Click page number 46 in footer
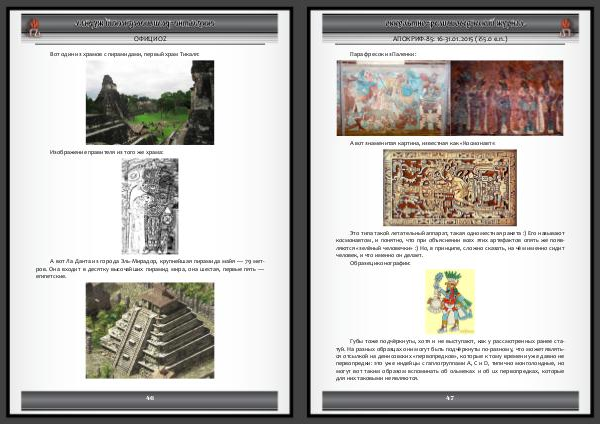 pos(149,398)
